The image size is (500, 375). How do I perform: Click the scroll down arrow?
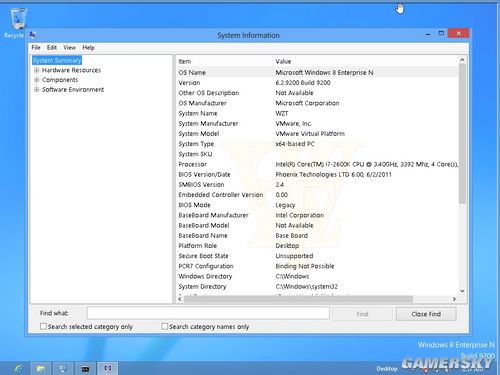tap(462, 291)
